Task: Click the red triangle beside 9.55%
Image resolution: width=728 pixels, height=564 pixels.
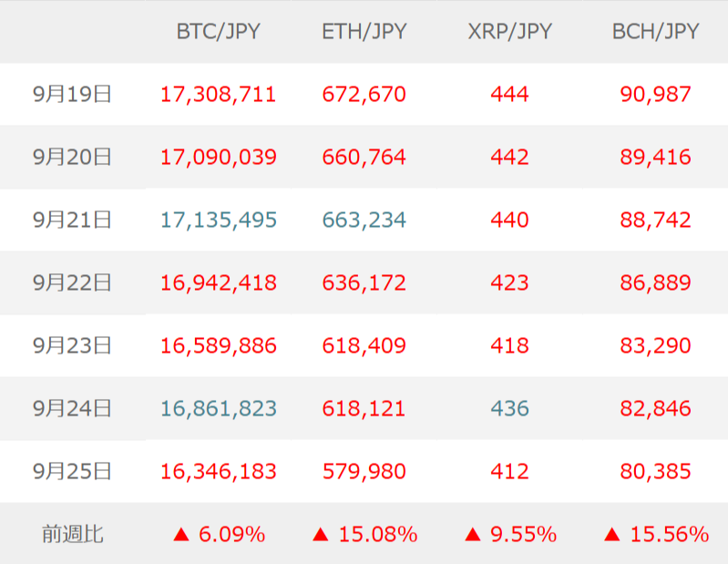Action: (472, 534)
